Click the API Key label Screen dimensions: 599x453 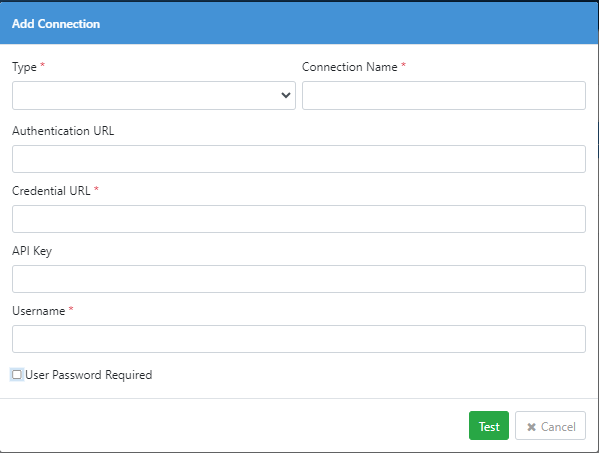(x=32, y=251)
